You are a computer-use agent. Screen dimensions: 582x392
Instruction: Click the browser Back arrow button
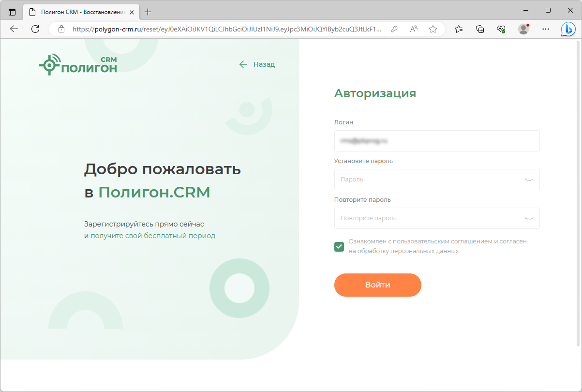click(14, 29)
